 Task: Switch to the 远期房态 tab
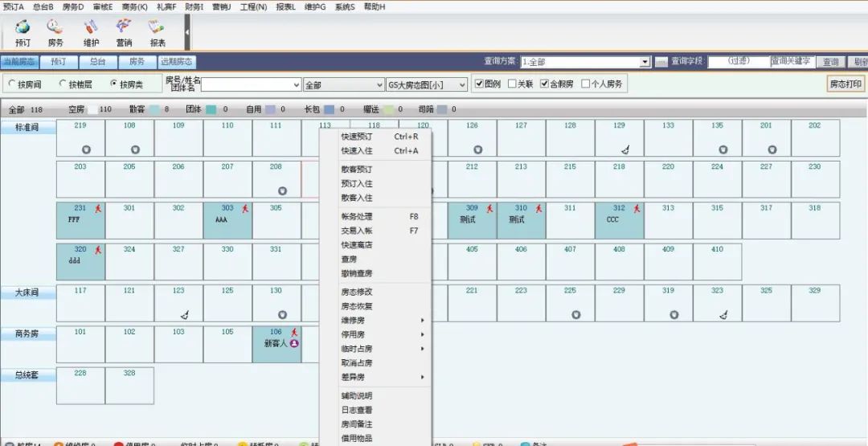tap(177, 62)
